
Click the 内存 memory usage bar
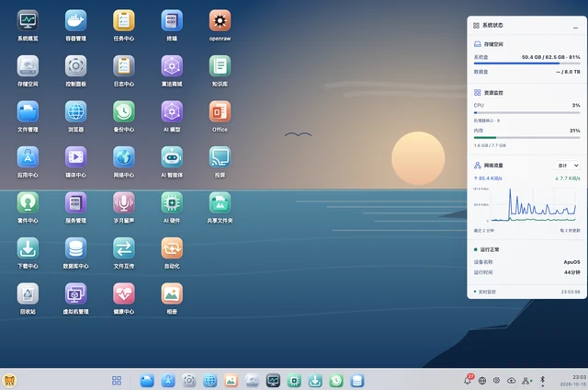526,138
